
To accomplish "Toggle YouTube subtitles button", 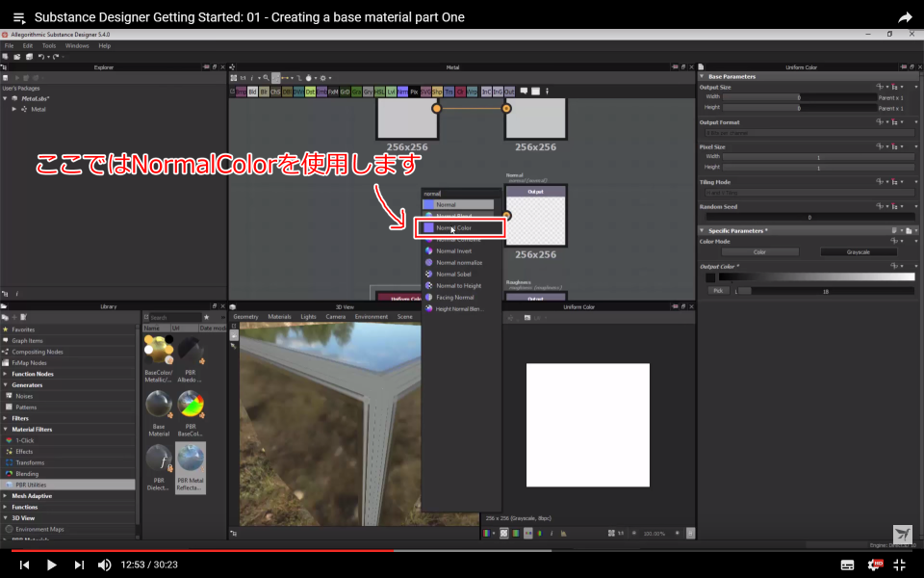I will coord(847,565).
